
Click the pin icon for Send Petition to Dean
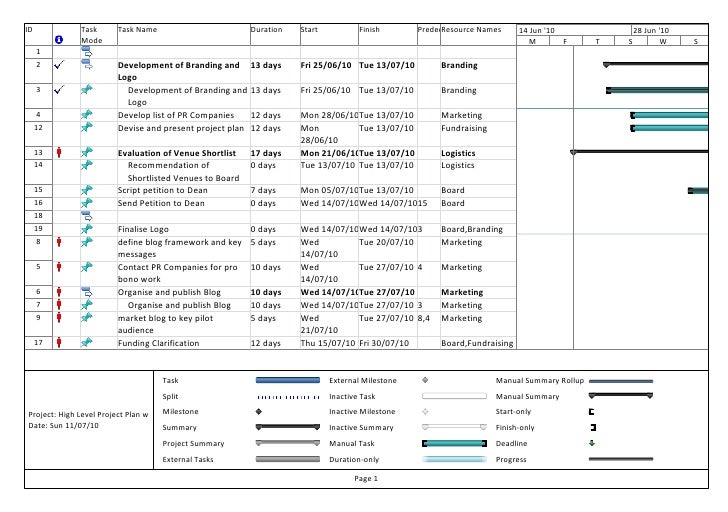coord(86,203)
